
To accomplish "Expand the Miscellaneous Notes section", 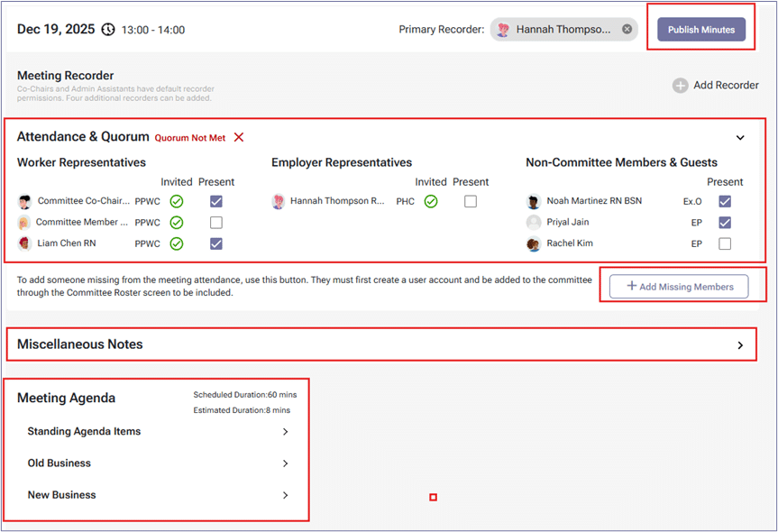I will pyautogui.click(x=740, y=344).
